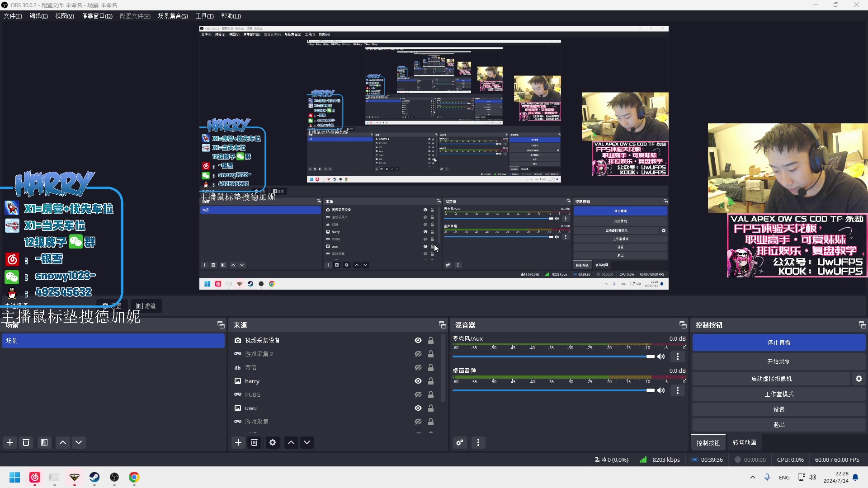Open 桌面音频 three-dot options

pyautogui.click(x=677, y=390)
